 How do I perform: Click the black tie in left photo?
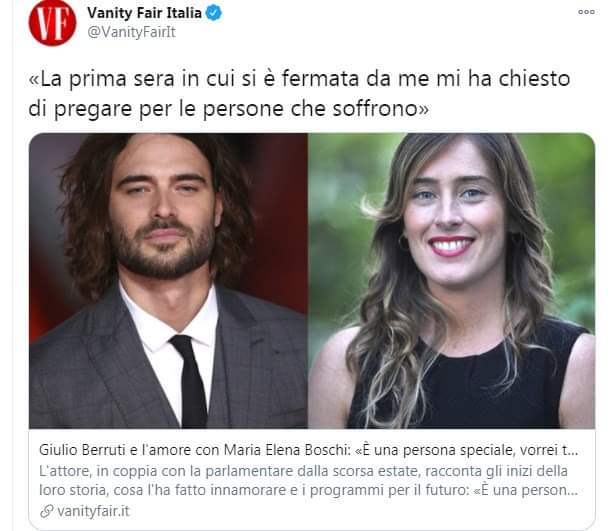click(x=190, y=380)
